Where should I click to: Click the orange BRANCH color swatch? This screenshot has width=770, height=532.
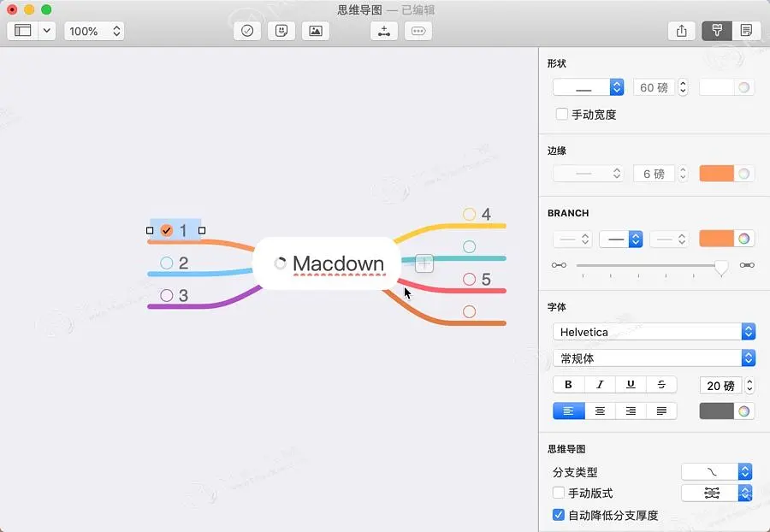pyautogui.click(x=716, y=239)
